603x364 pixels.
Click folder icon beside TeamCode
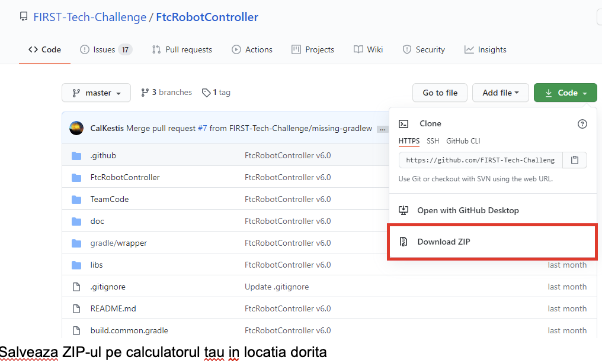tap(77, 199)
